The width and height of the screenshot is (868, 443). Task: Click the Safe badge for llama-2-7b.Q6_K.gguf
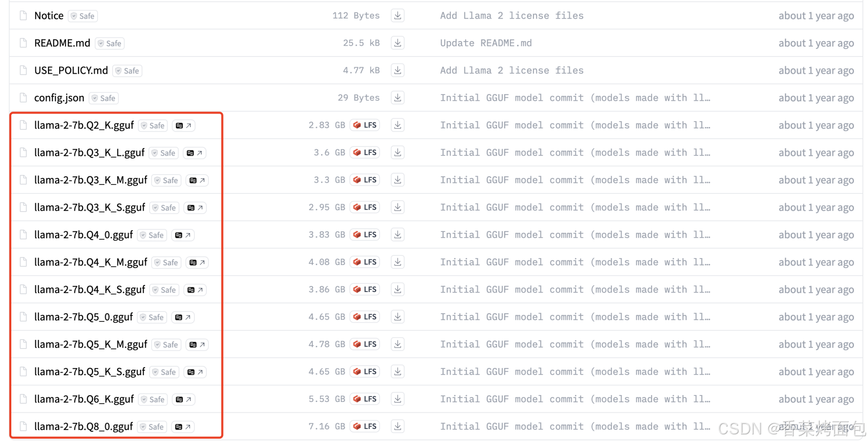point(153,400)
